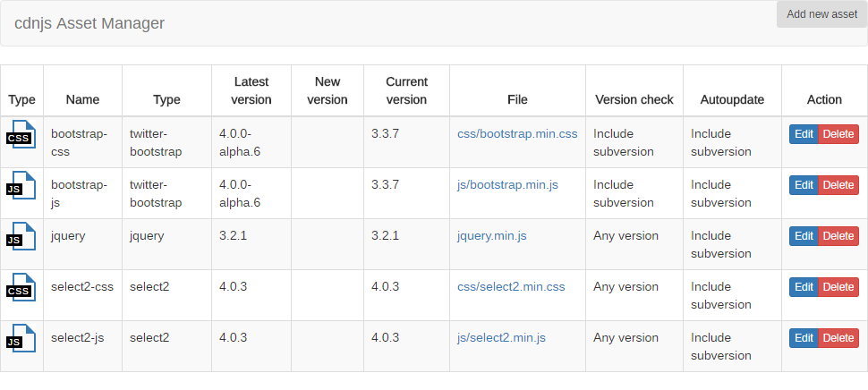Edit the select2-js asset
Screen dimensions: 868x390
804,338
